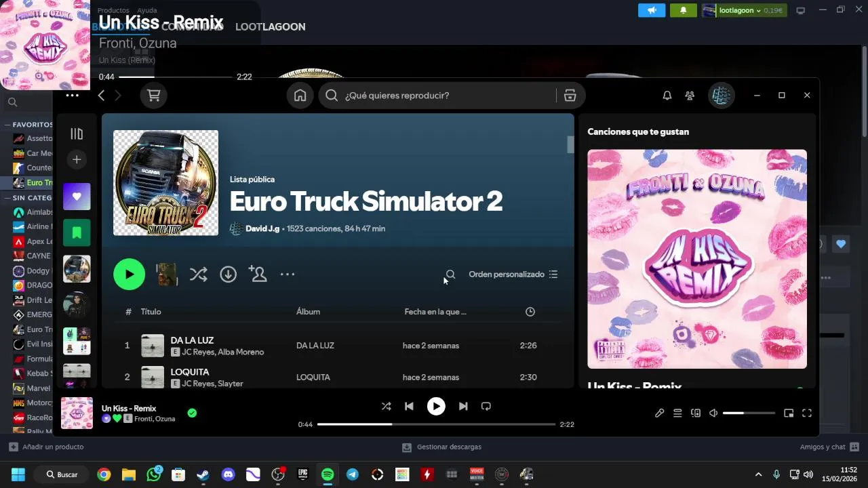Go to the previous track
868x488 pixels.
409,406
